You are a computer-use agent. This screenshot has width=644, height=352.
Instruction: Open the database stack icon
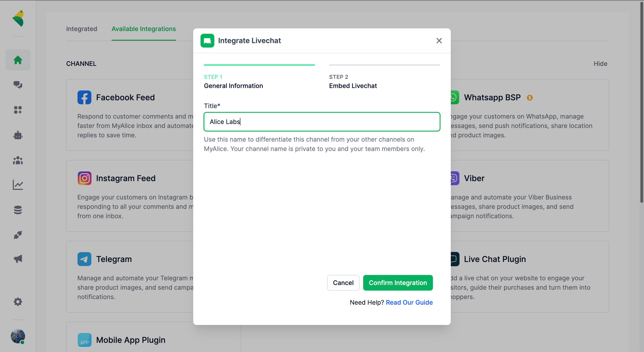point(18,210)
